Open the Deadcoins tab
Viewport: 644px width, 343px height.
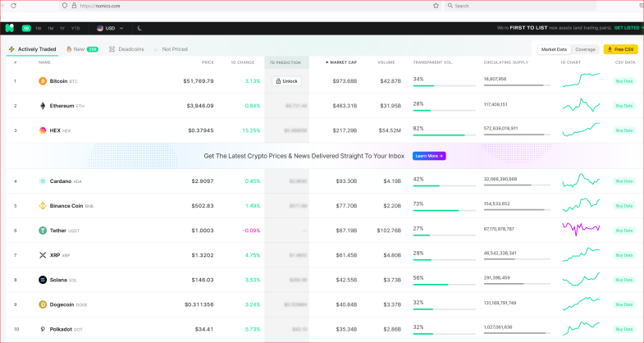(x=126, y=49)
